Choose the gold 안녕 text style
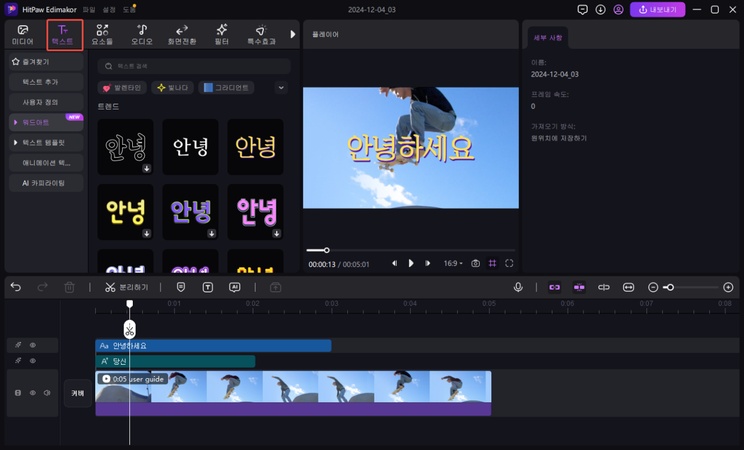Image resolution: width=744 pixels, height=450 pixels. [255, 147]
